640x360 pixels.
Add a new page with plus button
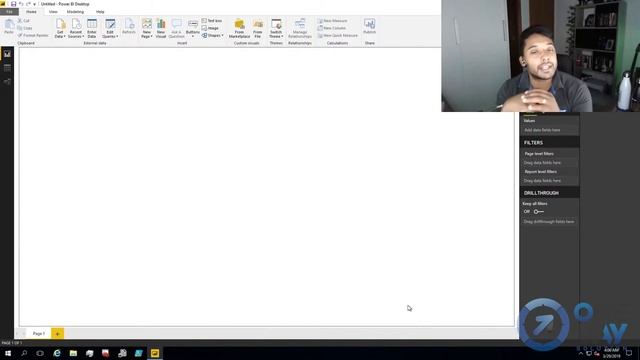[58, 333]
